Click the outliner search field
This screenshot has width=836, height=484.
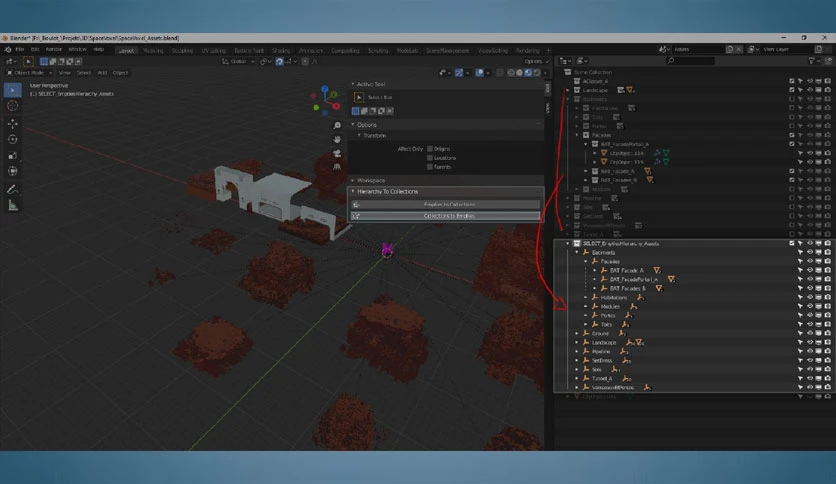(690, 61)
